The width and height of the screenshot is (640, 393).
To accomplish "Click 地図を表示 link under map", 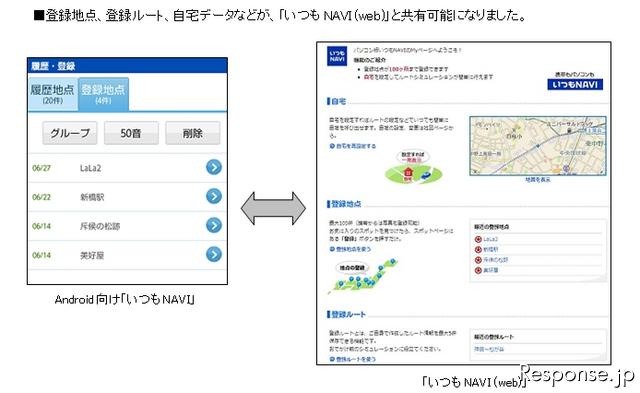I will coord(538,180).
